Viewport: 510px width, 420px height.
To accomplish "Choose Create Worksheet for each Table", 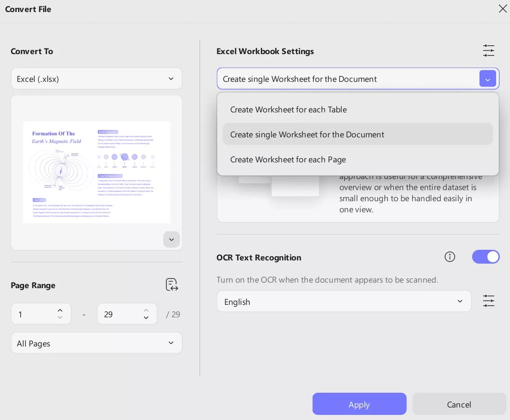I will tap(289, 110).
